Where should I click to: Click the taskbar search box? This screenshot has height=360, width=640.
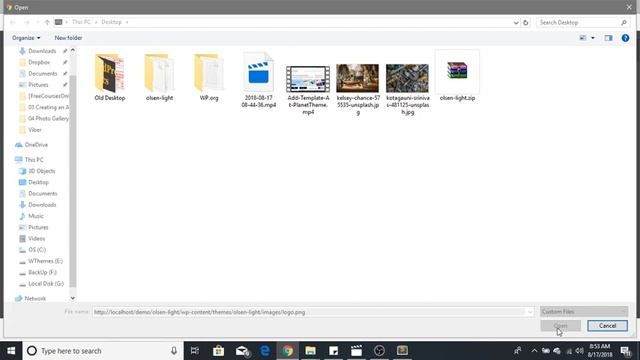tap(103, 351)
